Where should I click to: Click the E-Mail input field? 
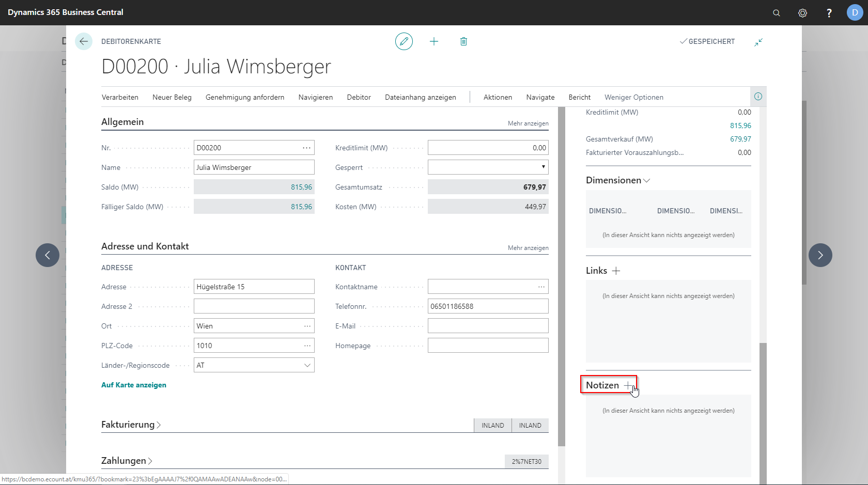tap(488, 326)
